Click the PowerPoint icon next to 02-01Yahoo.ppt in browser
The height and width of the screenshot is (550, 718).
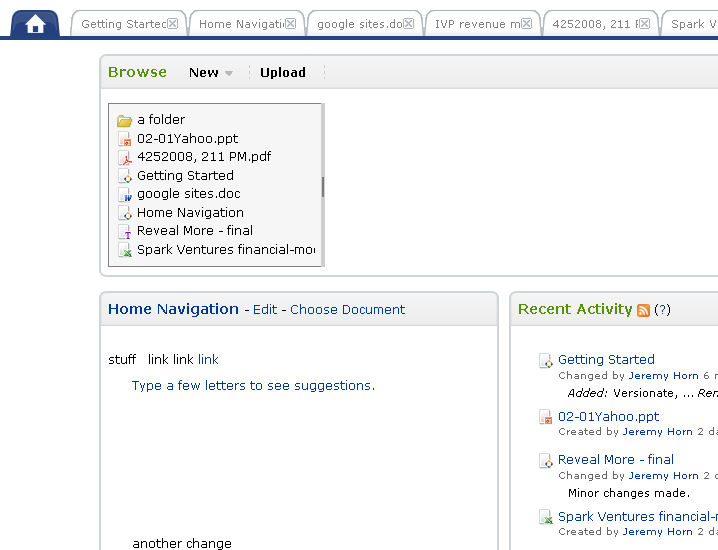[x=125, y=139]
